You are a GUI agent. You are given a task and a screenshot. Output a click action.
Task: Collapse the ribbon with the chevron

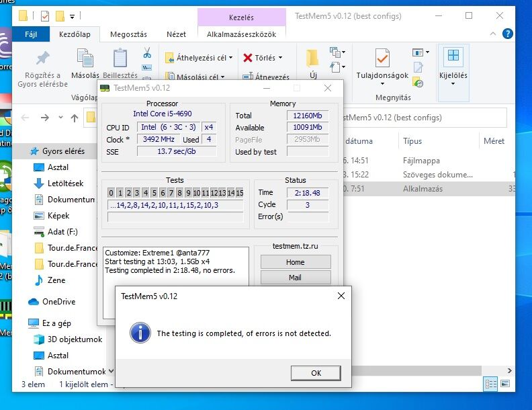[x=493, y=34]
